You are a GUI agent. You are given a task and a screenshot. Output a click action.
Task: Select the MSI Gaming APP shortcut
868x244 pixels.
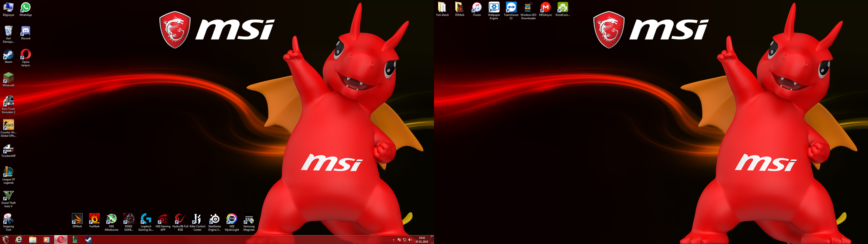[163, 222]
